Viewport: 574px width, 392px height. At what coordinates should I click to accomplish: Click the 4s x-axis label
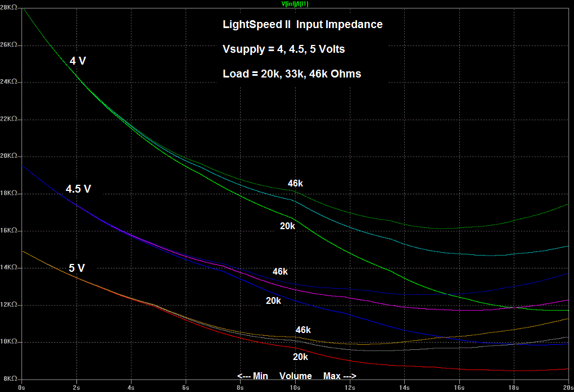pos(131,388)
